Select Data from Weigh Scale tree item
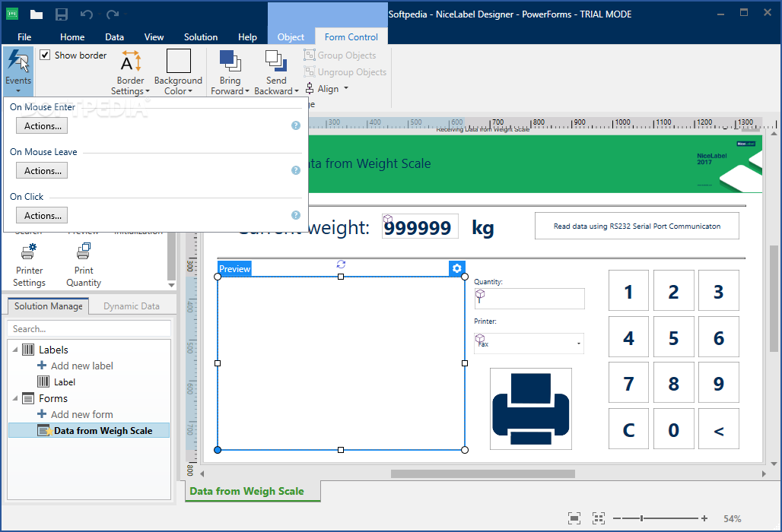This screenshot has width=782, height=532. coord(89,431)
